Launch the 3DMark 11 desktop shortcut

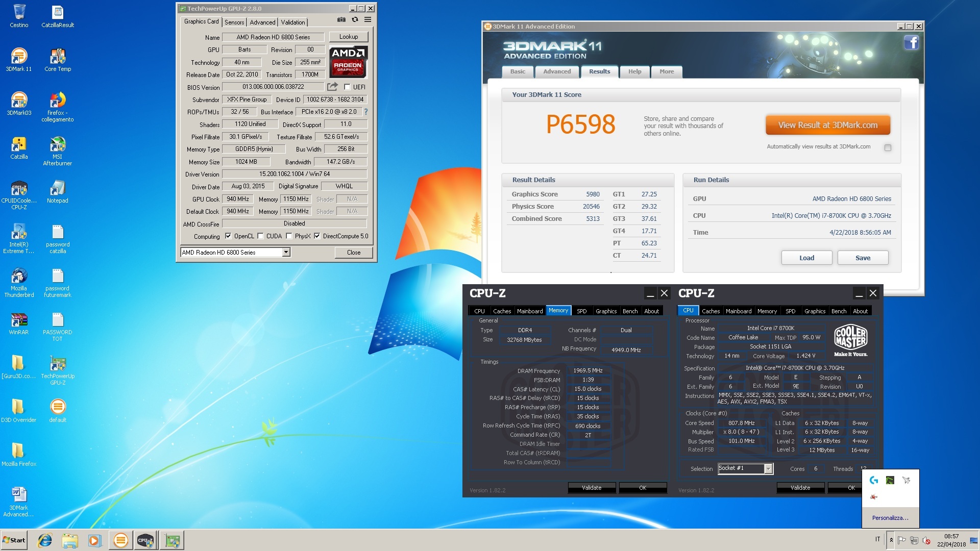[19, 59]
